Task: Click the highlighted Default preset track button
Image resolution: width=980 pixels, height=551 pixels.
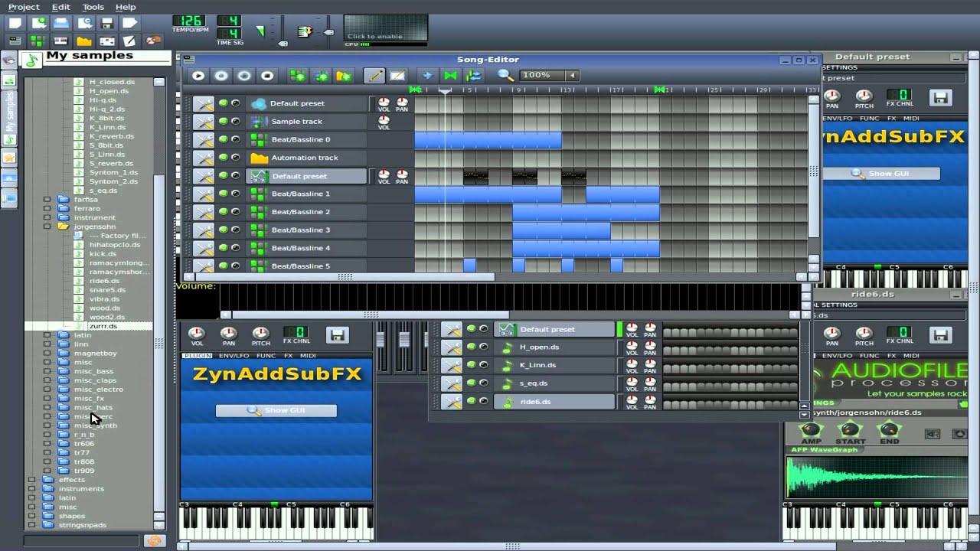Action: (x=307, y=176)
